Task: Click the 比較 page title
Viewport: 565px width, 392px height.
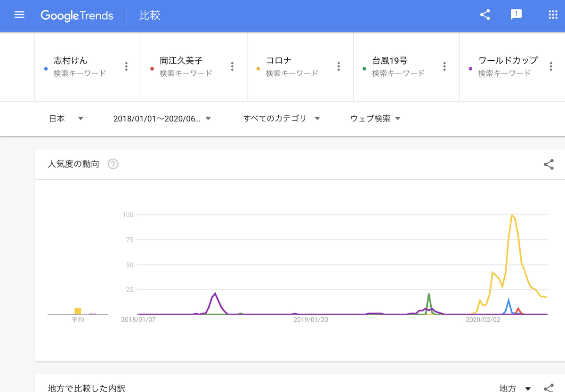Action: pyautogui.click(x=150, y=16)
